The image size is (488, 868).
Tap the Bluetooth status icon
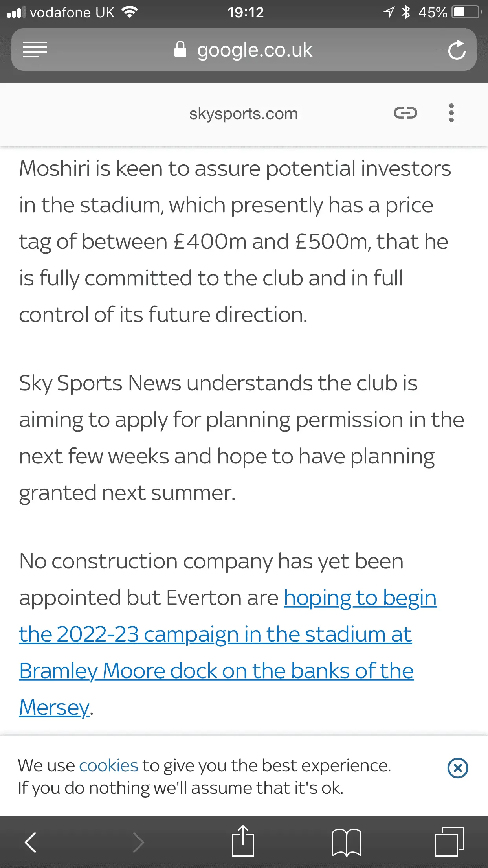[x=406, y=12]
